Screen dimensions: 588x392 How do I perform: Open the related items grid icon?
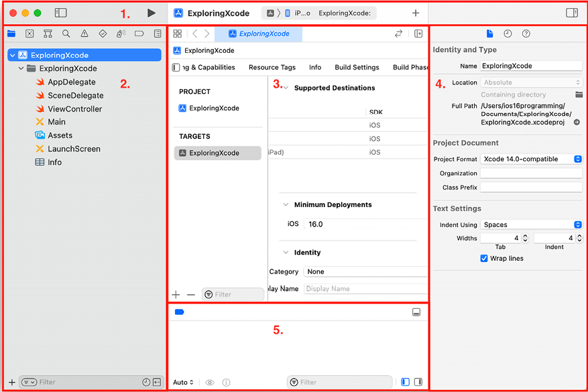pyautogui.click(x=178, y=34)
